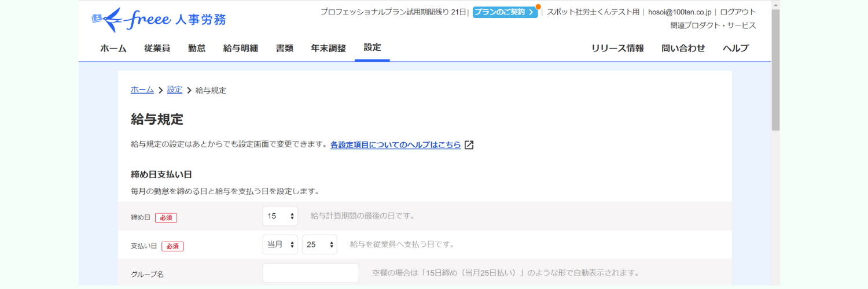
Task: Open リリース情報 in the header
Action: click(617, 49)
